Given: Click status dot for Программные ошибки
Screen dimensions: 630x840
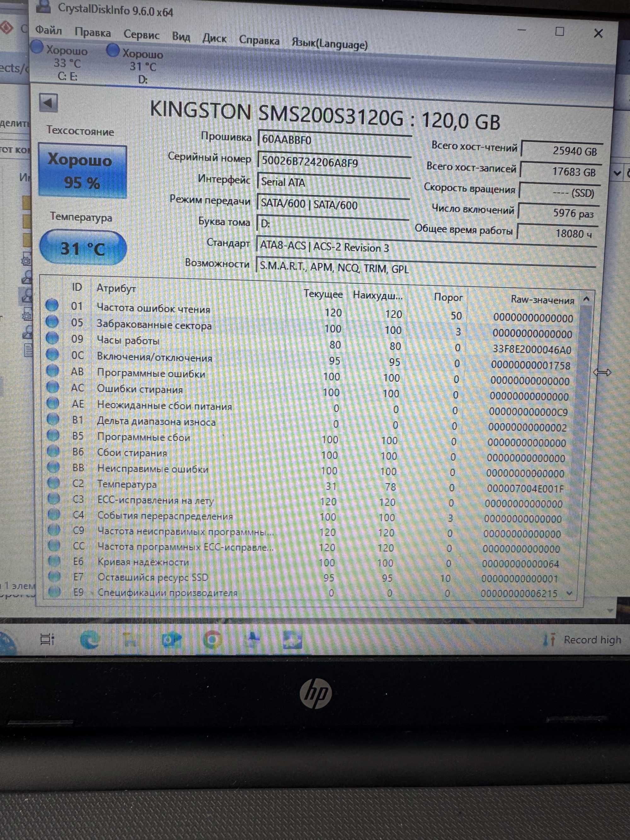Looking at the screenshot, I should 52,370.
